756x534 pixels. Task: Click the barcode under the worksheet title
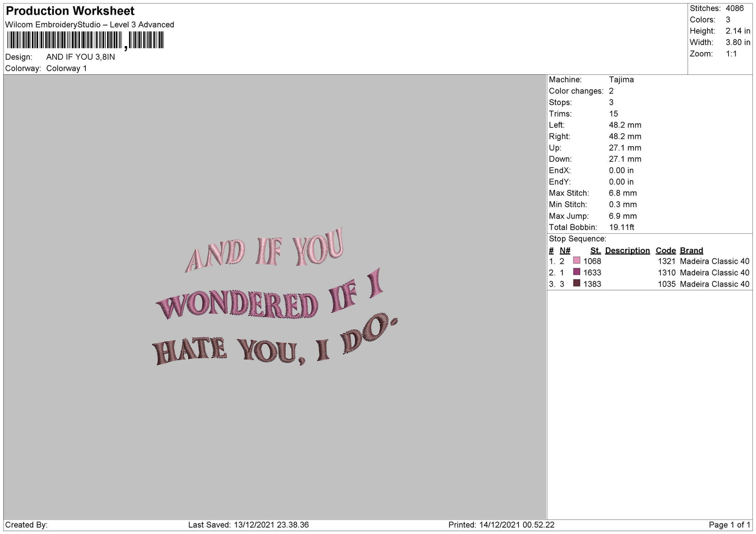click(x=85, y=40)
